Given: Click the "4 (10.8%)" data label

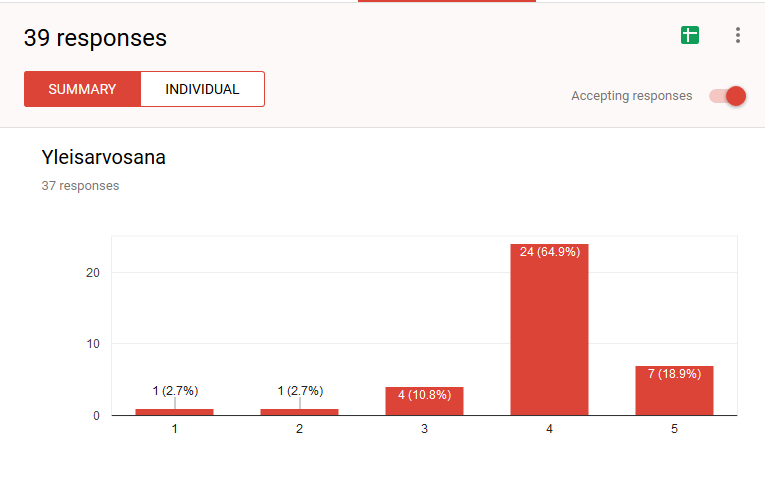Looking at the screenshot, I should 424,395.
